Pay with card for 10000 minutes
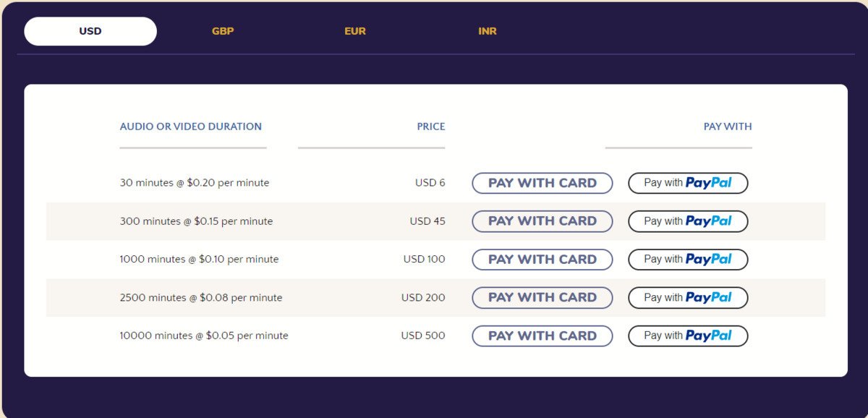868x418 pixels. click(x=542, y=336)
